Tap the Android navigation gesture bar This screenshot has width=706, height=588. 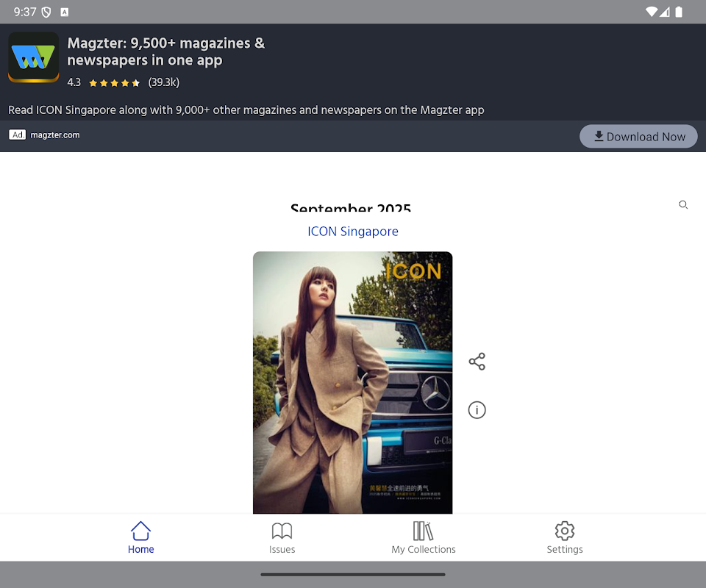click(353, 575)
